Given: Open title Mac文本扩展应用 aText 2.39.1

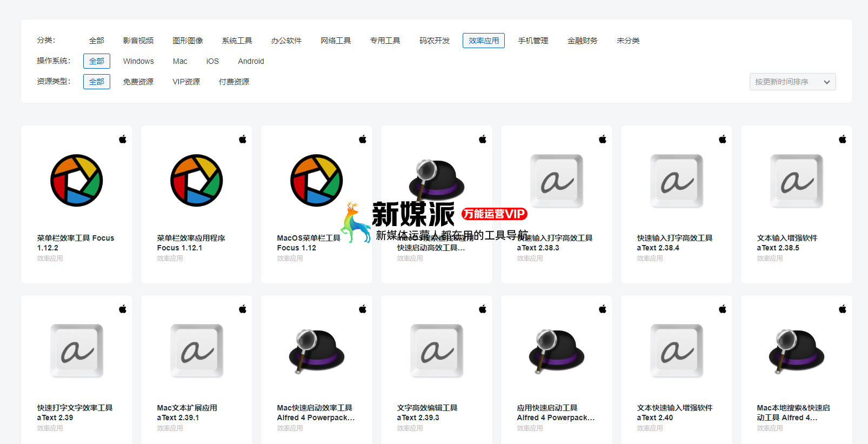Looking at the screenshot, I should click(187, 413).
